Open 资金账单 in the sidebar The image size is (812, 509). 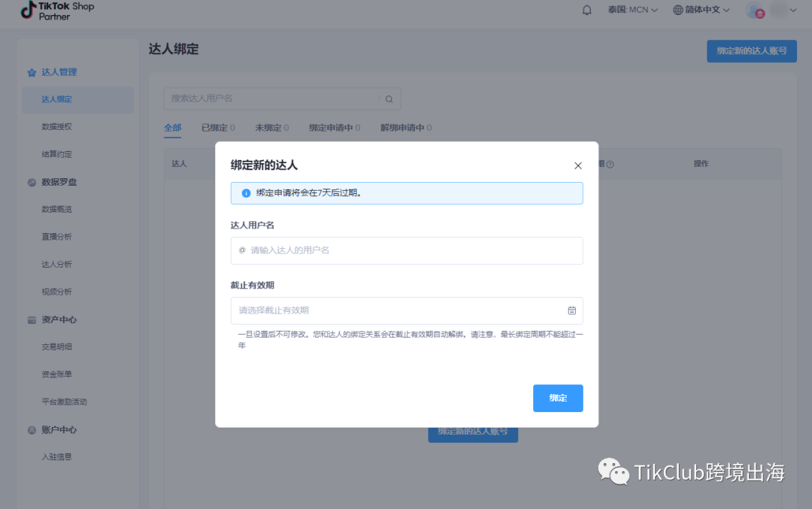pos(57,374)
